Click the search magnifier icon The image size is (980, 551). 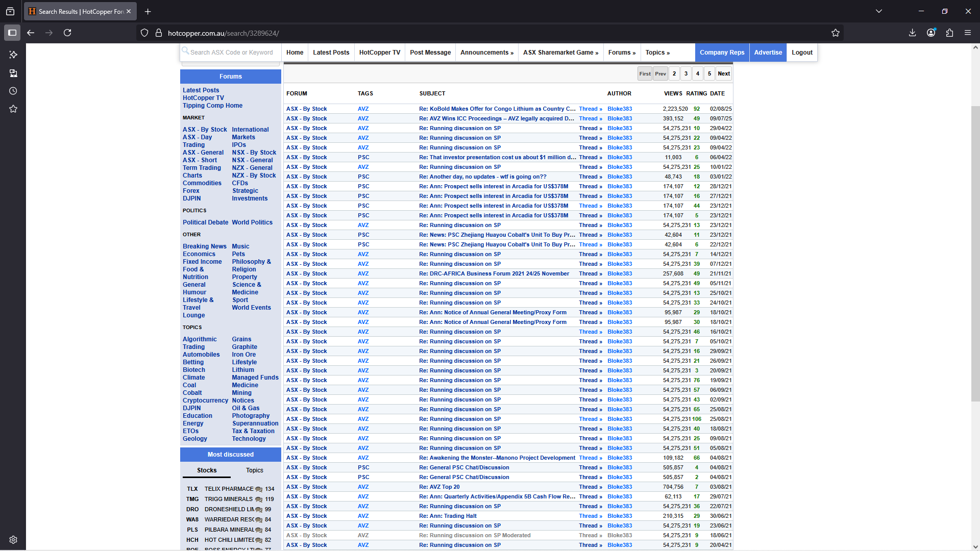coord(186,51)
